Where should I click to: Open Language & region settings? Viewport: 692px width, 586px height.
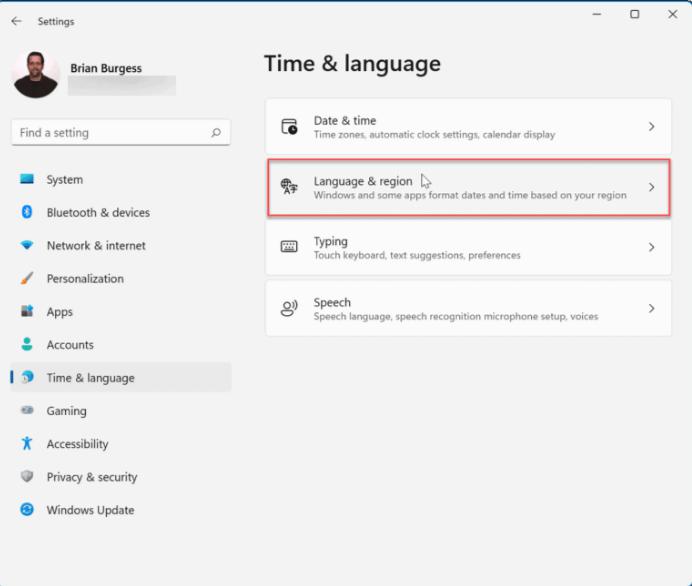468,187
